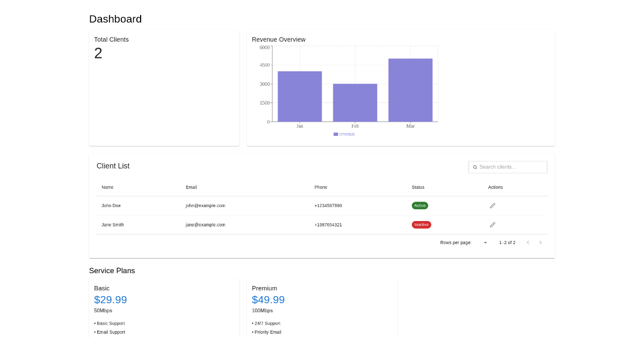The image size is (644, 338).
Task: Click the Name column header
Action: click(x=107, y=187)
